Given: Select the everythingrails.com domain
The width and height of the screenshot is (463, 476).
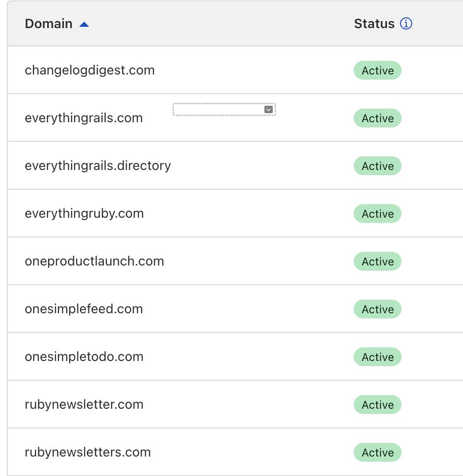Looking at the screenshot, I should (84, 118).
